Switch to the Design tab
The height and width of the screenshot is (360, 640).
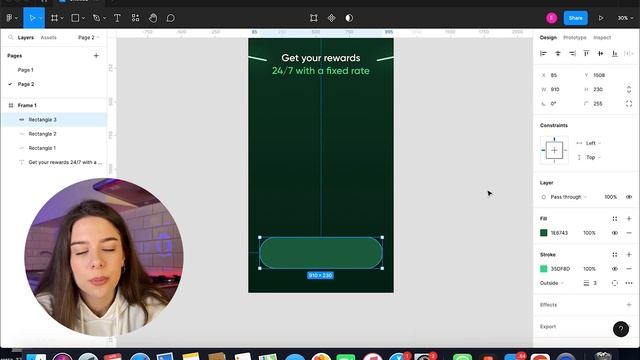(548, 38)
